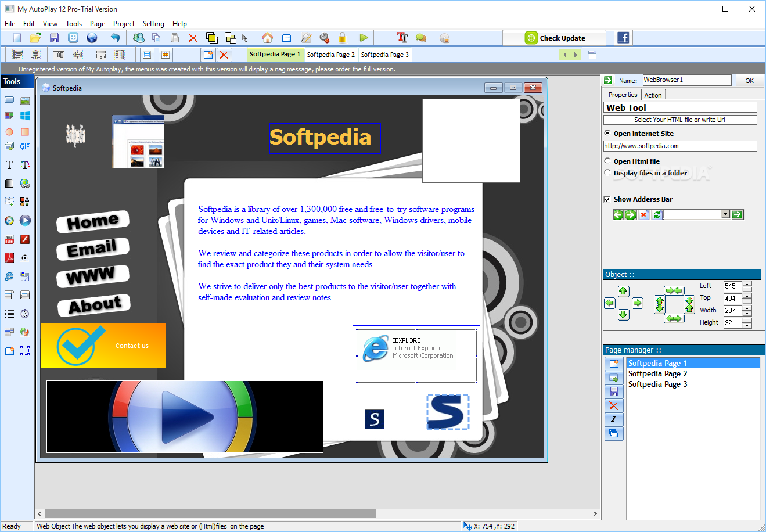Click the red X delete icon in top toolbar
This screenshot has height=532, width=766.
(x=193, y=38)
